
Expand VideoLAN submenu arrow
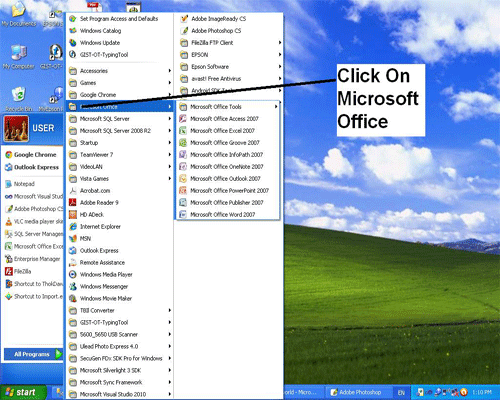click(170, 166)
